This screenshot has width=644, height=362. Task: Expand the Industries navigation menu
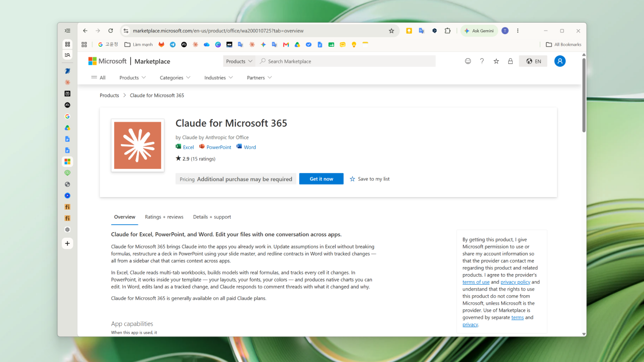click(x=219, y=77)
